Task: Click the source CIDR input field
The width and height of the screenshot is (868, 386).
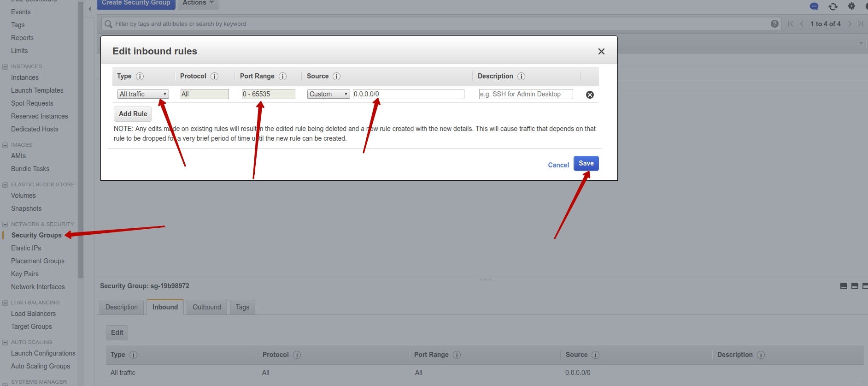Action: [x=408, y=94]
